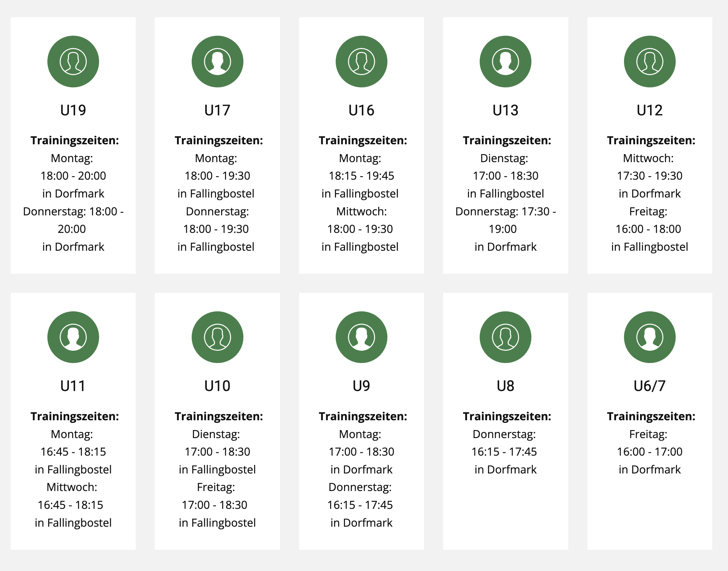
Task: Click the U17 team avatar icon
Action: (217, 62)
